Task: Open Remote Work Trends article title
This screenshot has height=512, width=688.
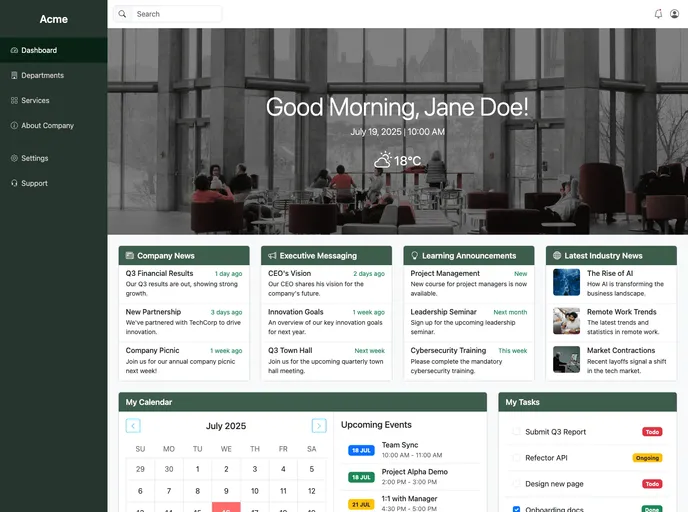Action: (622, 312)
